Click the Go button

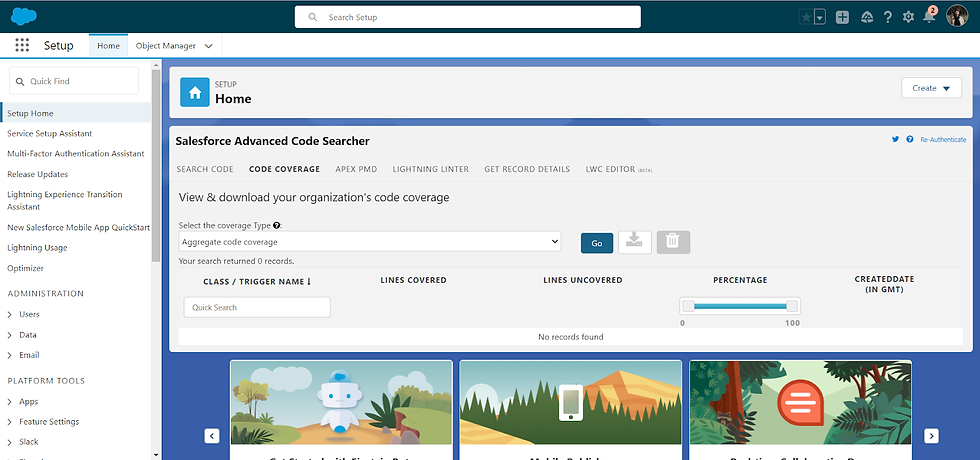pyautogui.click(x=597, y=243)
